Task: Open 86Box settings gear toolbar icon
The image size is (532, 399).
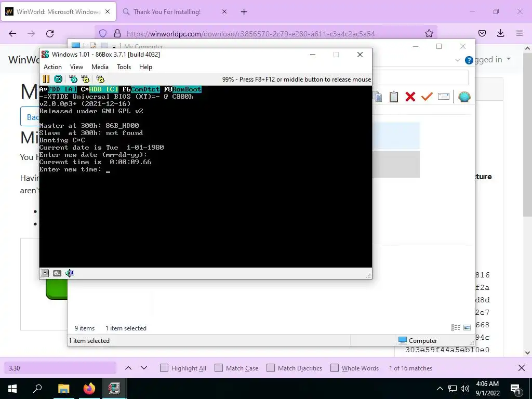Action: (x=100, y=79)
